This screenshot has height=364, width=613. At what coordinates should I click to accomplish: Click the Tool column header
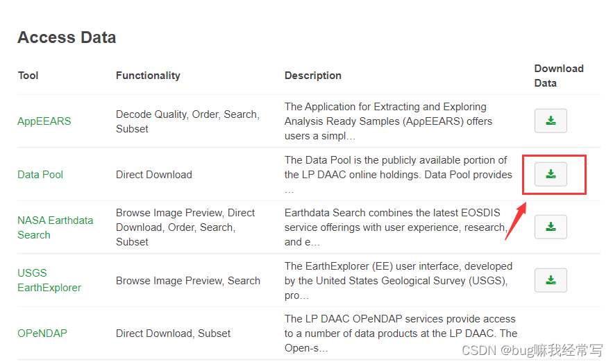28,76
